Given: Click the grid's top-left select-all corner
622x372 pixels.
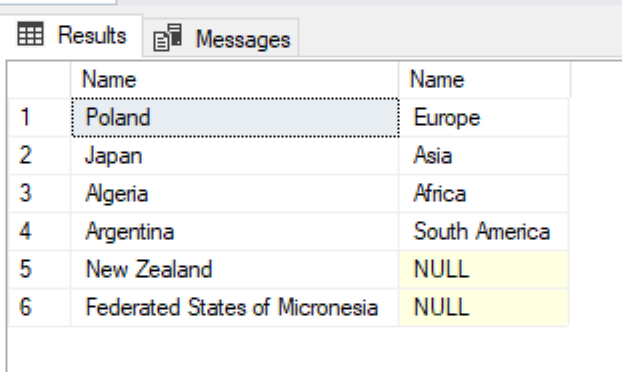Looking at the screenshot, I should click(39, 79).
